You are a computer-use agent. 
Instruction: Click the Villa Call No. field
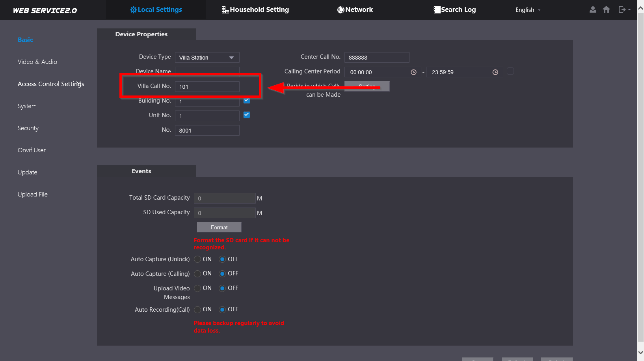[207, 87]
